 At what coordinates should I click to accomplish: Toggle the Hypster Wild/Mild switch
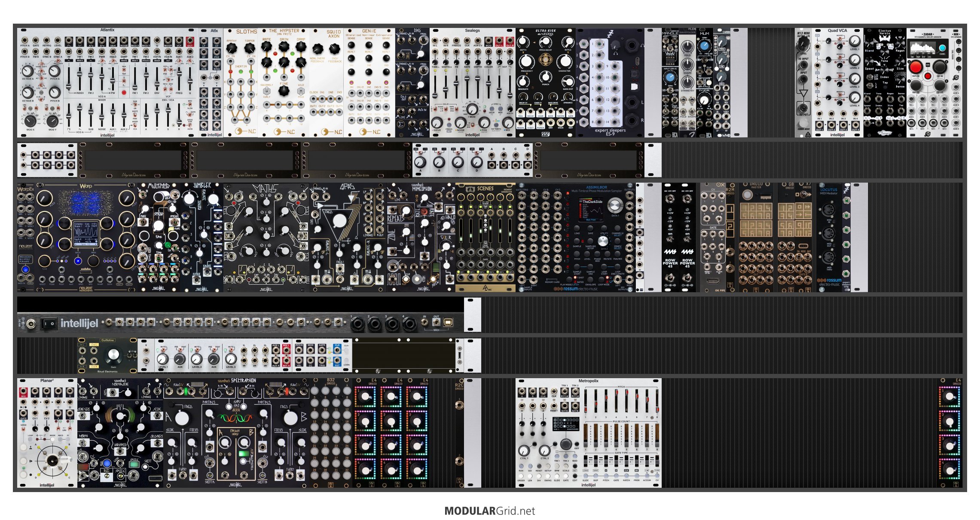[301, 91]
